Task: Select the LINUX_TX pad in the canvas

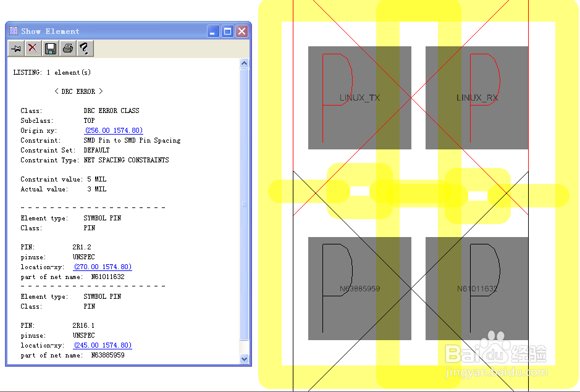Action: (x=359, y=98)
